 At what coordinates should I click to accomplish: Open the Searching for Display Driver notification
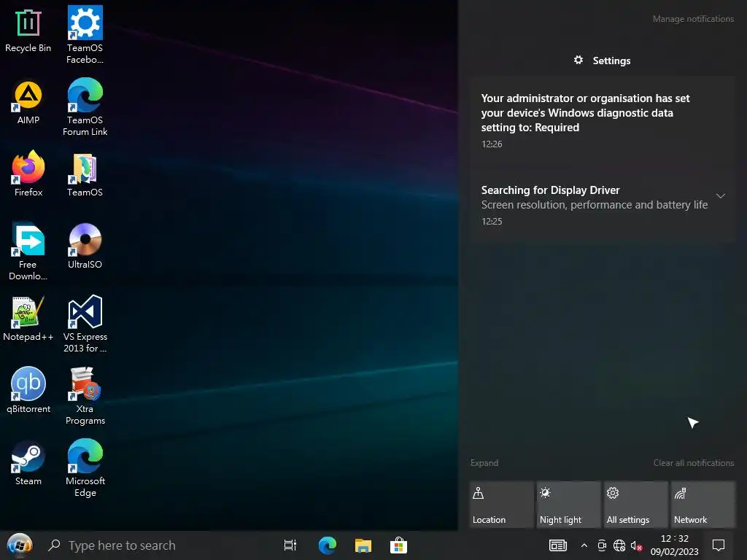(x=602, y=205)
